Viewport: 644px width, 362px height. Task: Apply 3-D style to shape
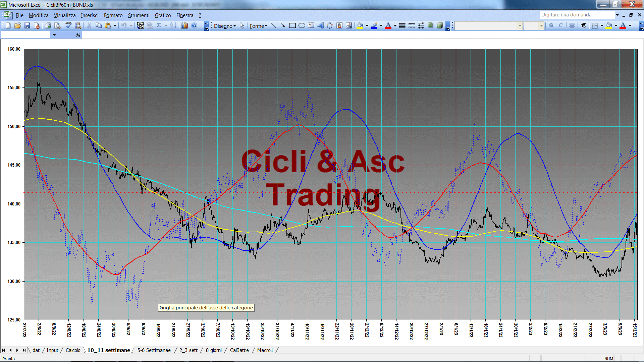[440, 25]
